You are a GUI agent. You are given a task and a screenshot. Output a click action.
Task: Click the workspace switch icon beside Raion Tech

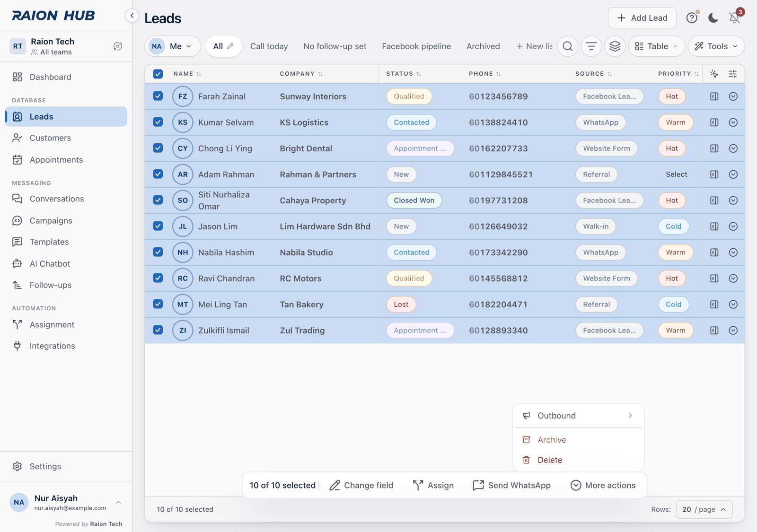pyautogui.click(x=118, y=46)
